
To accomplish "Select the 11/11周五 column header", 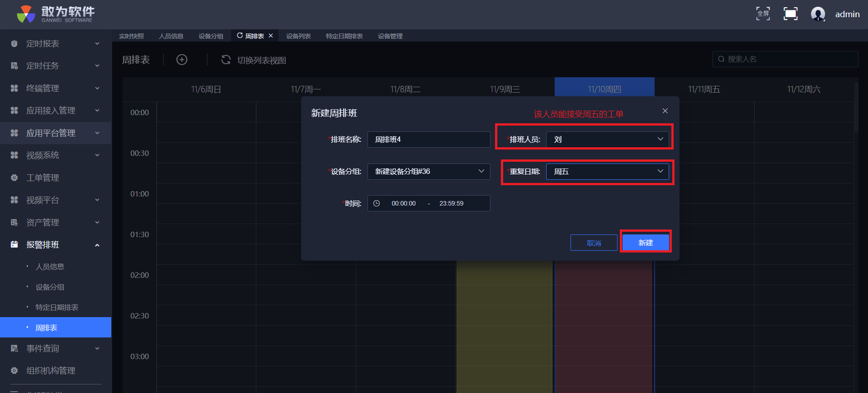I will [704, 89].
